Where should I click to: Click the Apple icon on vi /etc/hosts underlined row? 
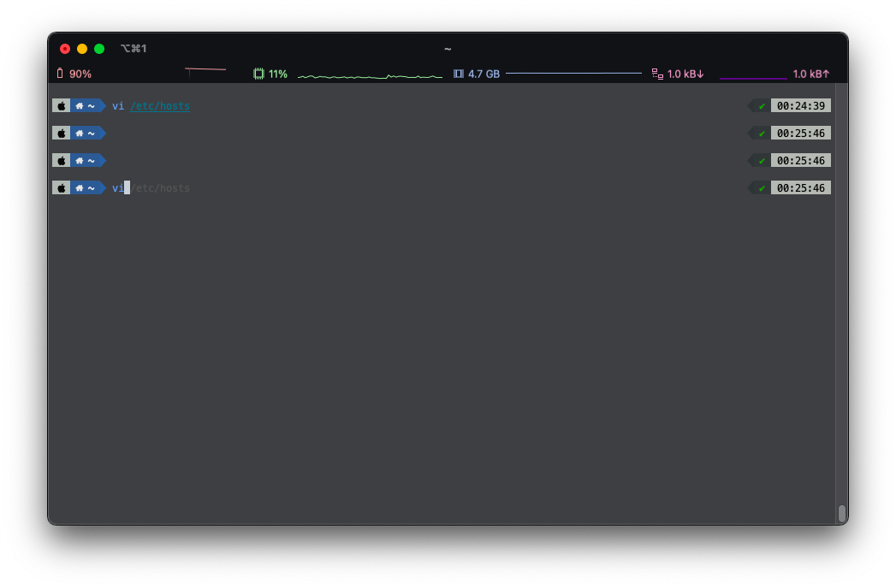click(61, 106)
